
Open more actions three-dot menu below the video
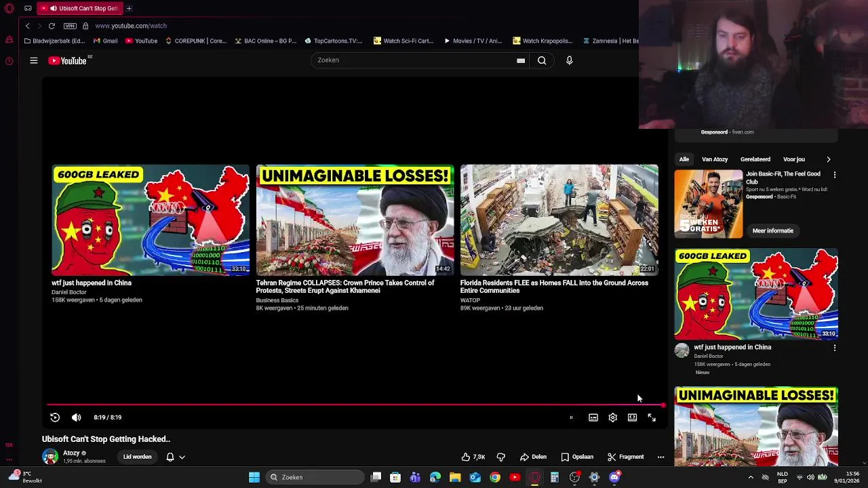[660, 457]
